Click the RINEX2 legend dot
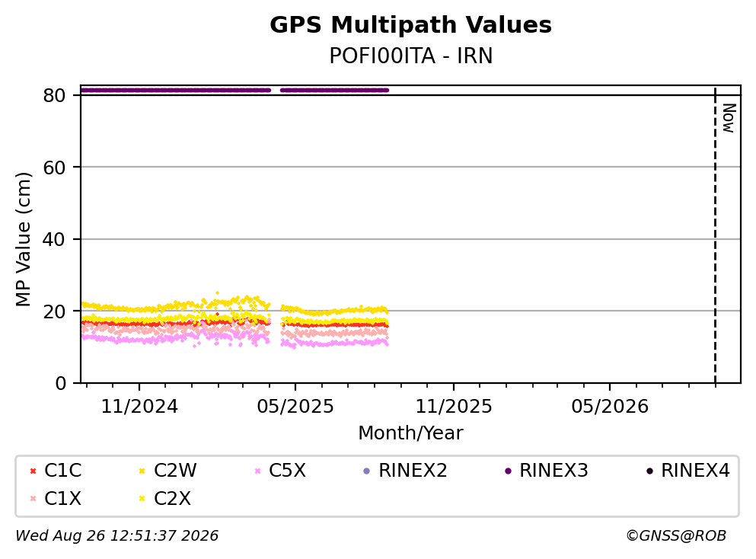Image resolution: width=756 pixels, height=559 pixels. [366, 471]
